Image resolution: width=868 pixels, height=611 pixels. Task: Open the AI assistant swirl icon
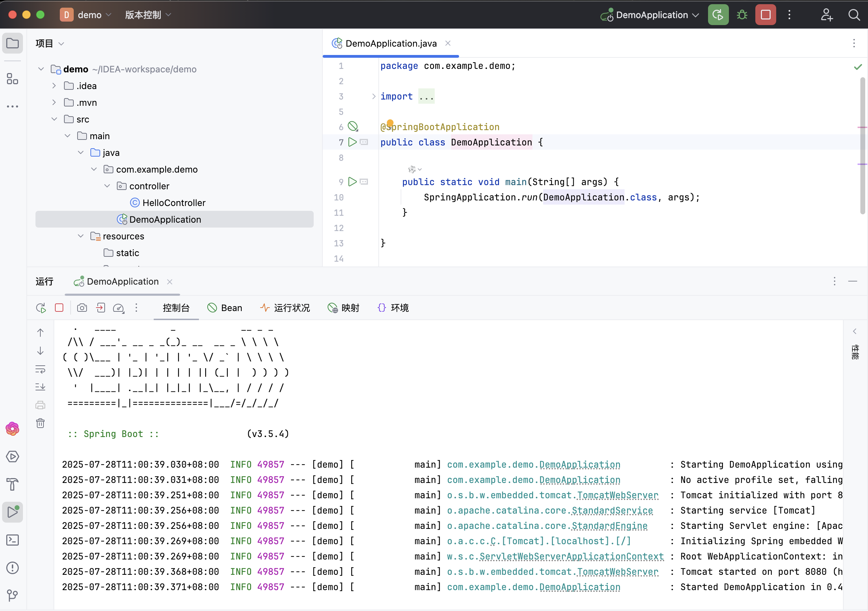[13, 428]
